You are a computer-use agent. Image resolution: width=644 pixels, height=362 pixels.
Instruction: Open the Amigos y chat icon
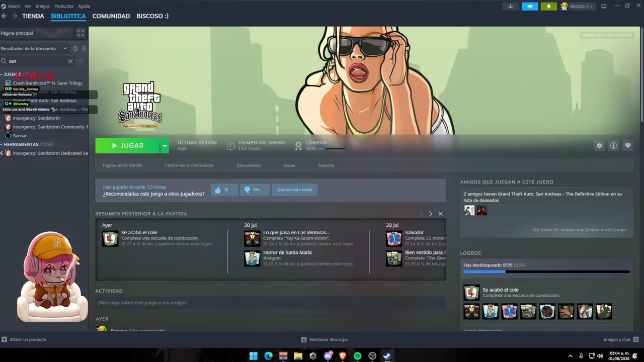click(636, 339)
